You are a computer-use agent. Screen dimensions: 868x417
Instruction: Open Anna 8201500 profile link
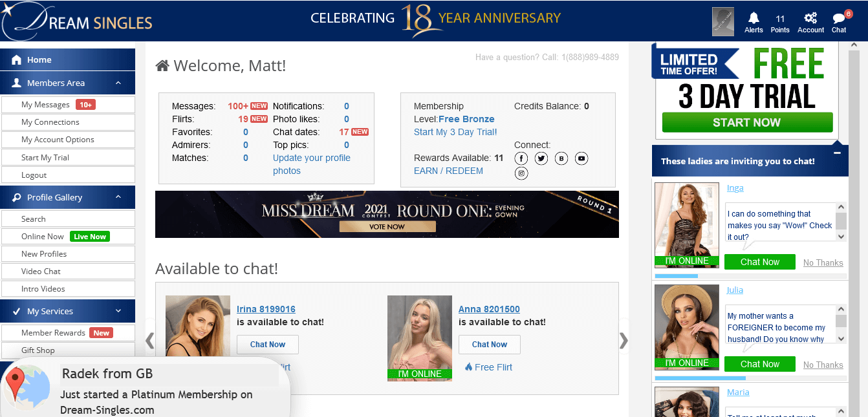click(x=489, y=309)
